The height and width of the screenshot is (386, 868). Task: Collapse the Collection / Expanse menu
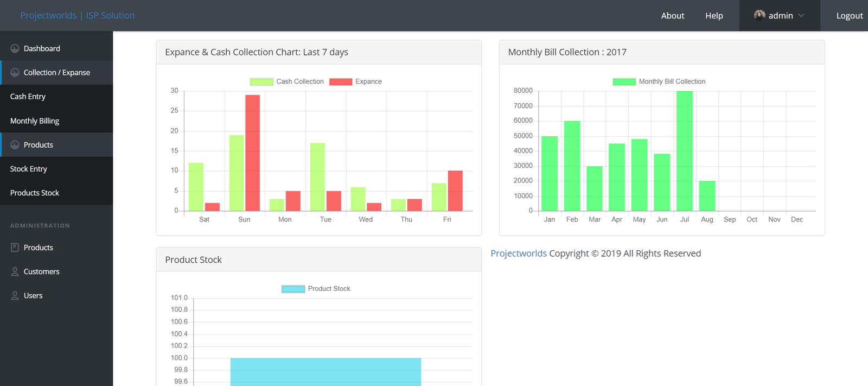pyautogui.click(x=56, y=73)
